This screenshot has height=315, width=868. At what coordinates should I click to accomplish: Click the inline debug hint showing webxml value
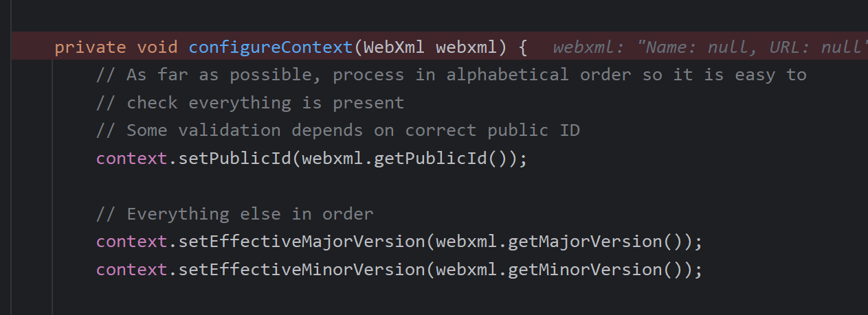(706, 47)
